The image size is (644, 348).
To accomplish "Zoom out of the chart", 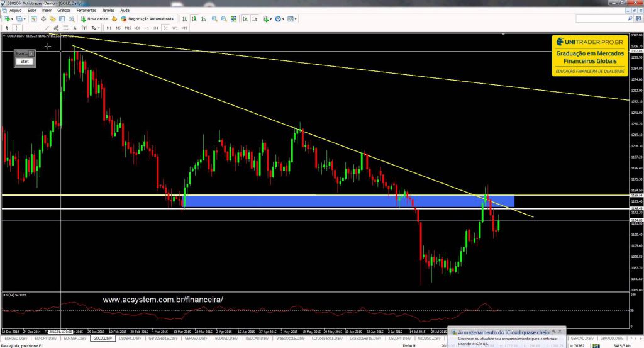I will [224, 19].
